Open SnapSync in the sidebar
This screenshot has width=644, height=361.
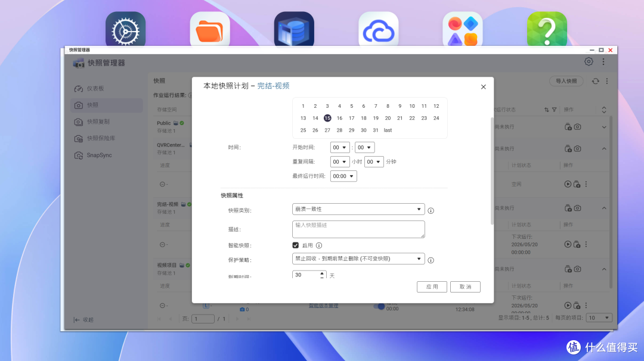tap(107, 155)
